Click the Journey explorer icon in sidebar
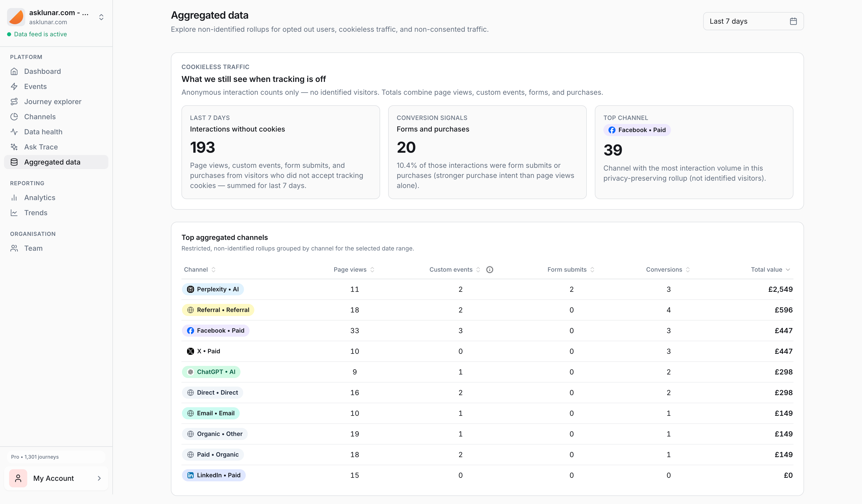This screenshot has width=862, height=504. (x=14, y=101)
